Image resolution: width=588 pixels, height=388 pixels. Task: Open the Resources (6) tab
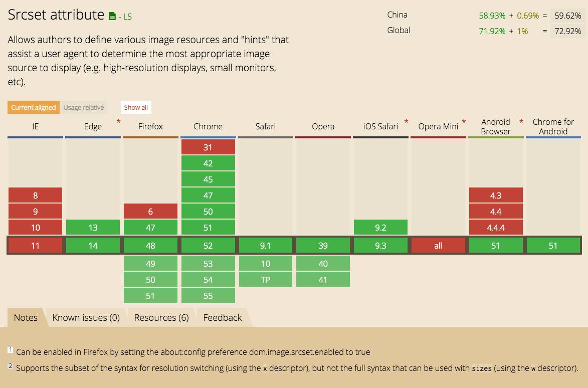[161, 317]
